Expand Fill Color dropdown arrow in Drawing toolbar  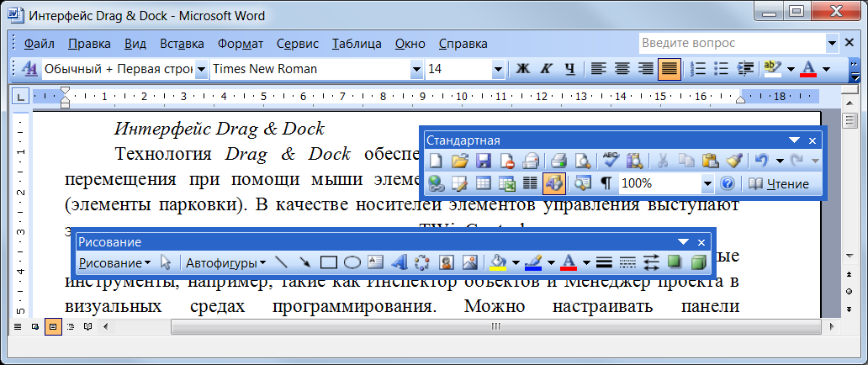coord(516,262)
